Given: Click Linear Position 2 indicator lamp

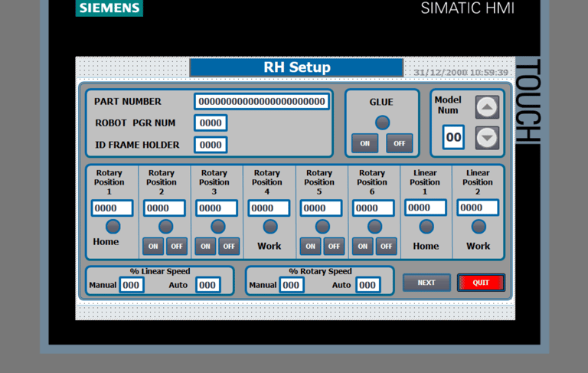Looking at the screenshot, I should [479, 227].
